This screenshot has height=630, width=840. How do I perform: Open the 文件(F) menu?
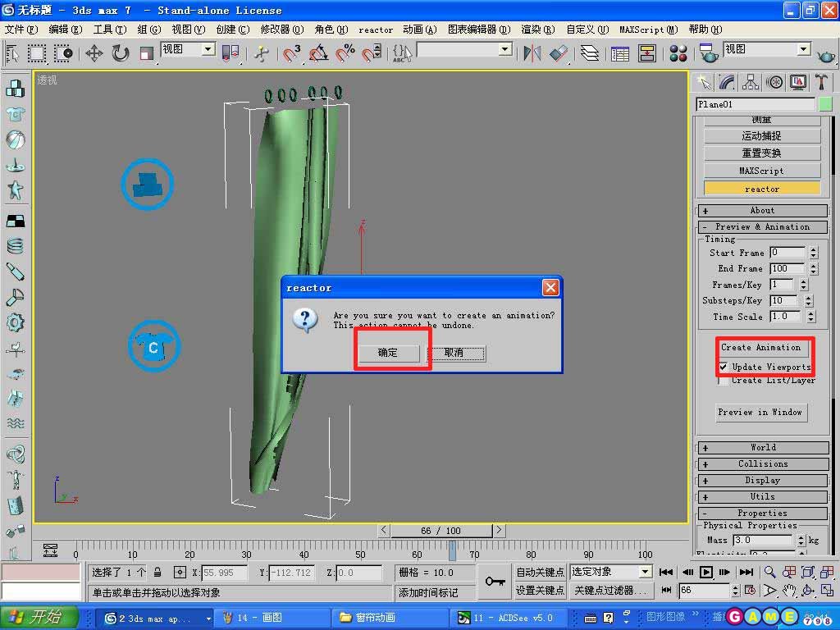pos(21,30)
